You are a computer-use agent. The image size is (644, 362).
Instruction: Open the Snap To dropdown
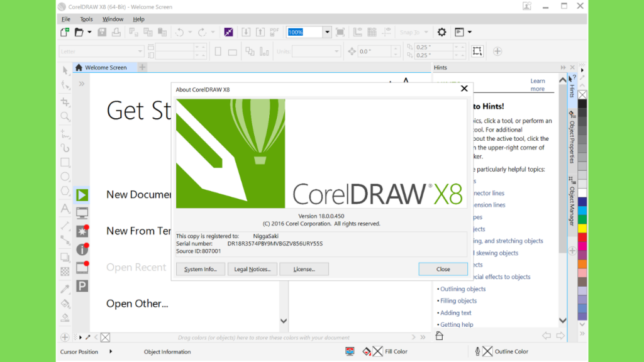pyautogui.click(x=414, y=32)
